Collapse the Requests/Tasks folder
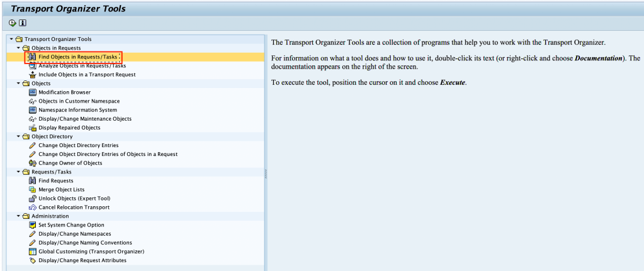The width and height of the screenshot is (644, 271). point(18,172)
